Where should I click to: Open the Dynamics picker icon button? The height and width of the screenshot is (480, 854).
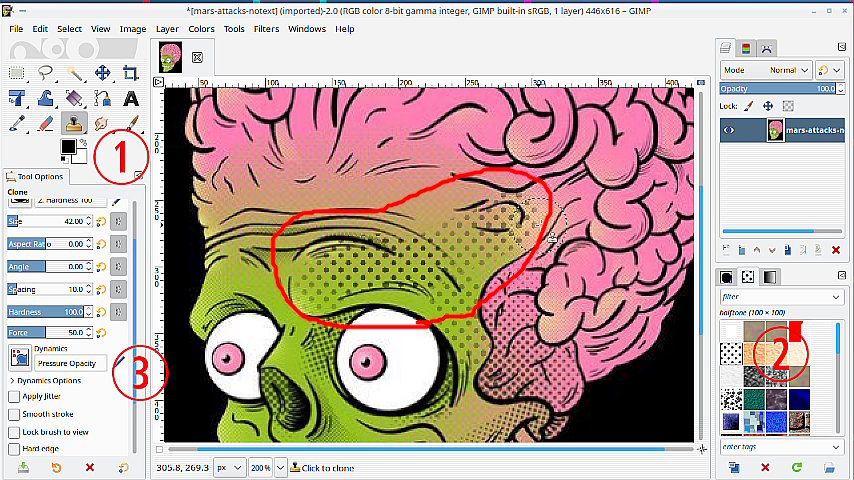click(x=20, y=357)
